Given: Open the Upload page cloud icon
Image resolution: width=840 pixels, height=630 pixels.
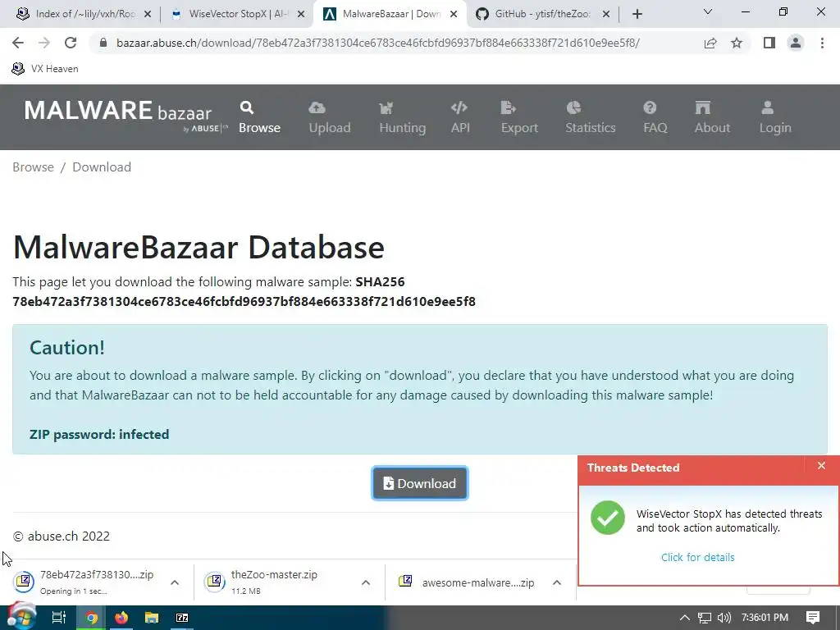Looking at the screenshot, I should 330,116.
